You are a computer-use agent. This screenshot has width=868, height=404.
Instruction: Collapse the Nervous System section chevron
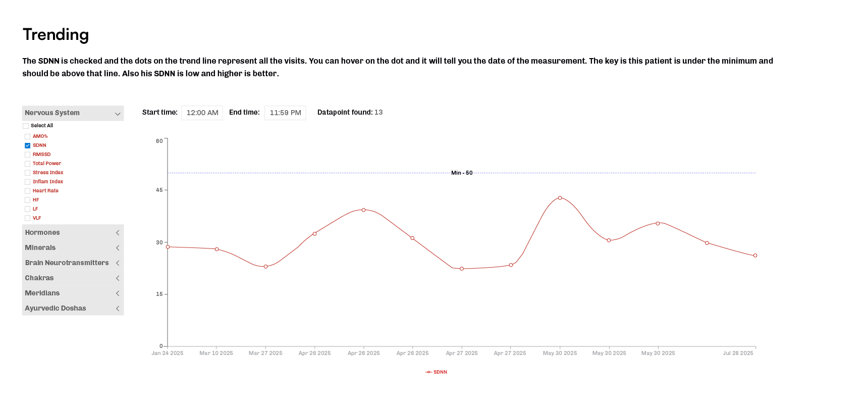coord(118,114)
